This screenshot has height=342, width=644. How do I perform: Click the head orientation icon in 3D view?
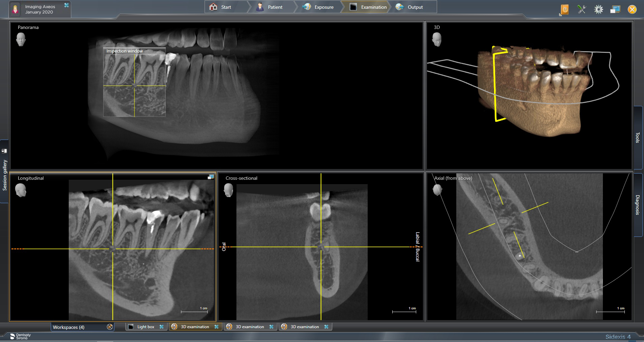[x=437, y=39]
